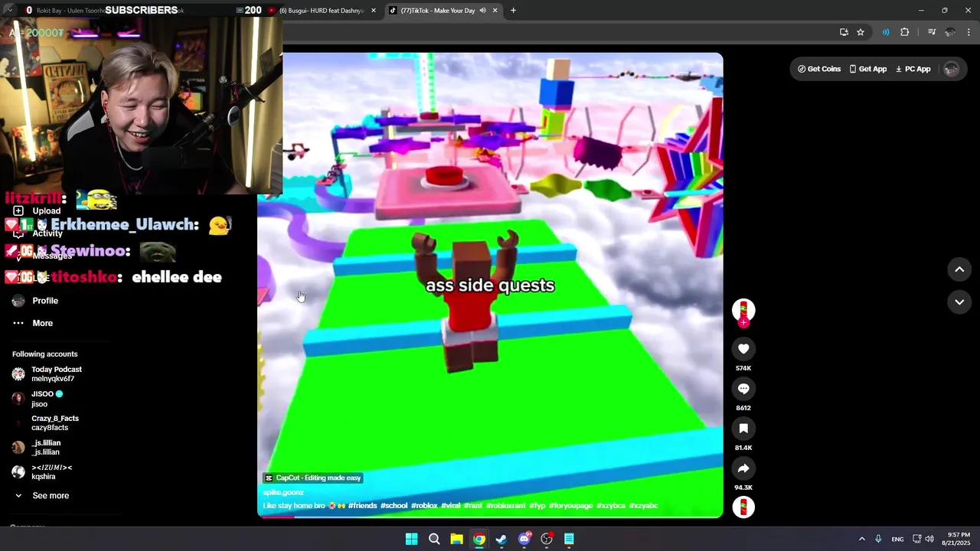980x551 pixels.
Task: Open a new Chrome tab
Action: [x=513, y=11]
